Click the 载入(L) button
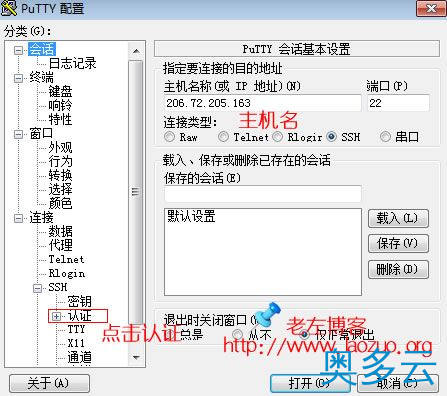The image size is (447, 396). tap(398, 219)
